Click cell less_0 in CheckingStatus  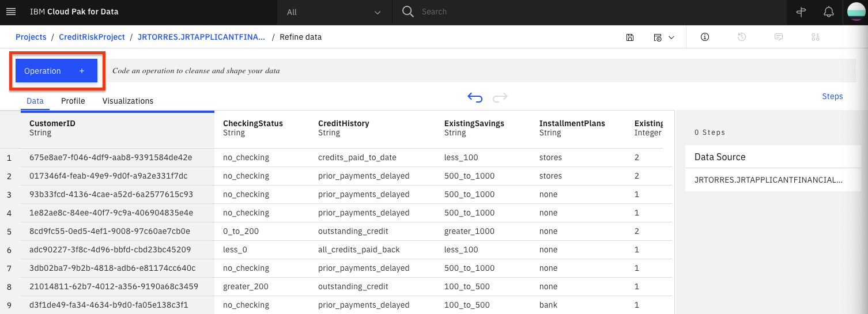click(235, 249)
